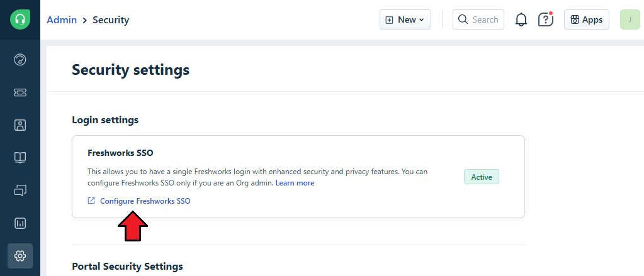
Task: Open the Freshdesk headset logo home
Action: (20, 19)
